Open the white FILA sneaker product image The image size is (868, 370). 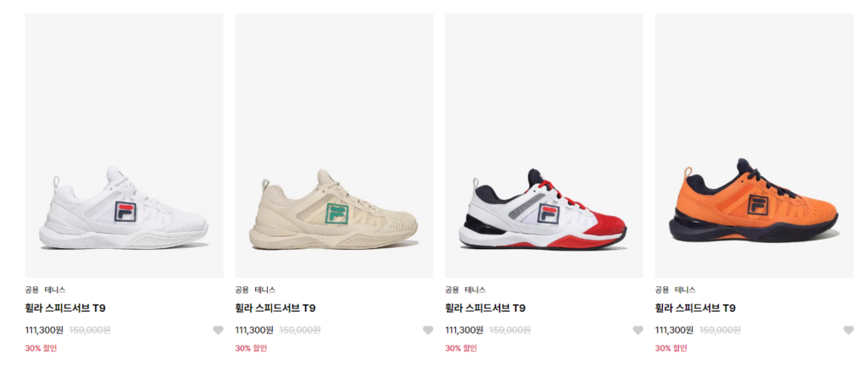point(125,146)
